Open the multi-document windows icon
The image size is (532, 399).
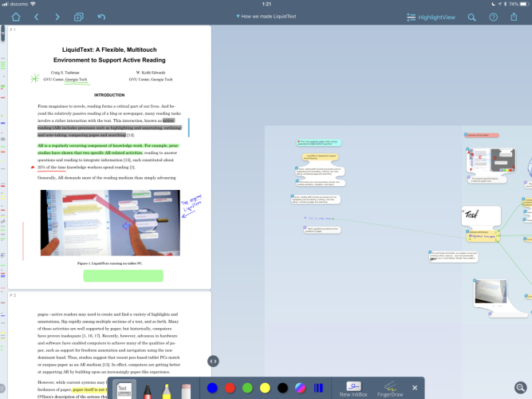pyautogui.click(x=79, y=17)
